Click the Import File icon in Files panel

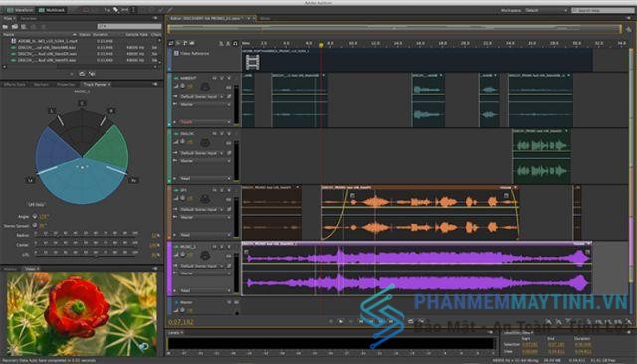(15, 27)
